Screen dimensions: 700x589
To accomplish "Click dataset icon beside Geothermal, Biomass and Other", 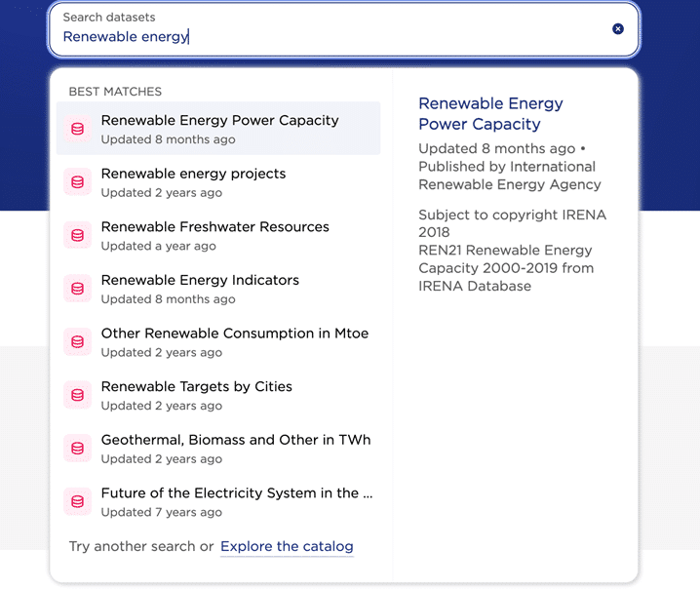I will 78,449.
